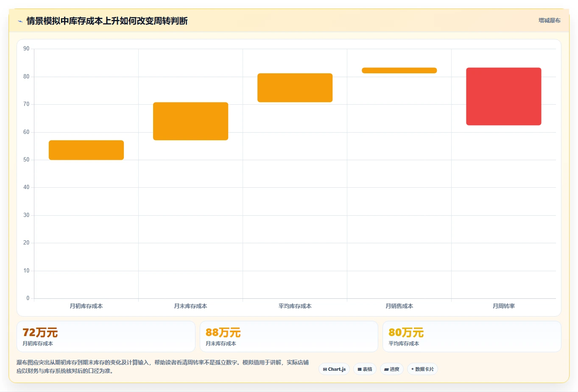
Task: Click the x-axis label 月周转率
Action: [503, 306]
